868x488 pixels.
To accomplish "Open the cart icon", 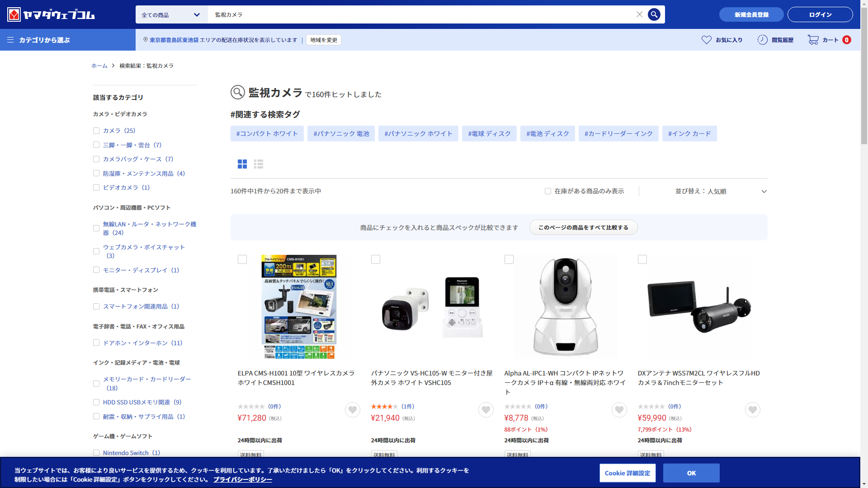I will pos(813,40).
